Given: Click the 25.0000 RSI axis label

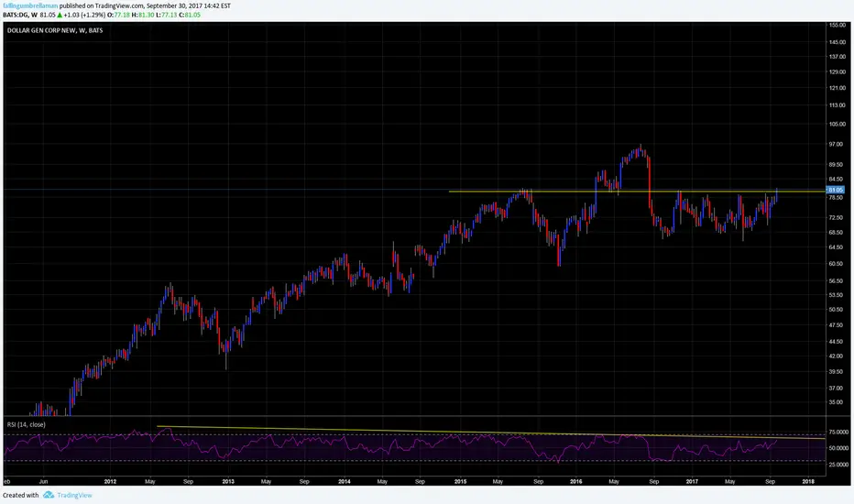Looking at the screenshot, I should [838, 465].
